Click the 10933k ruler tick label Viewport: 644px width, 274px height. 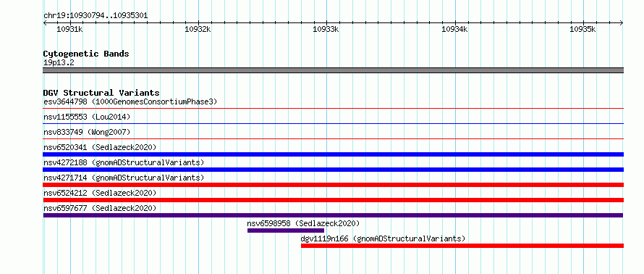coord(326,29)
